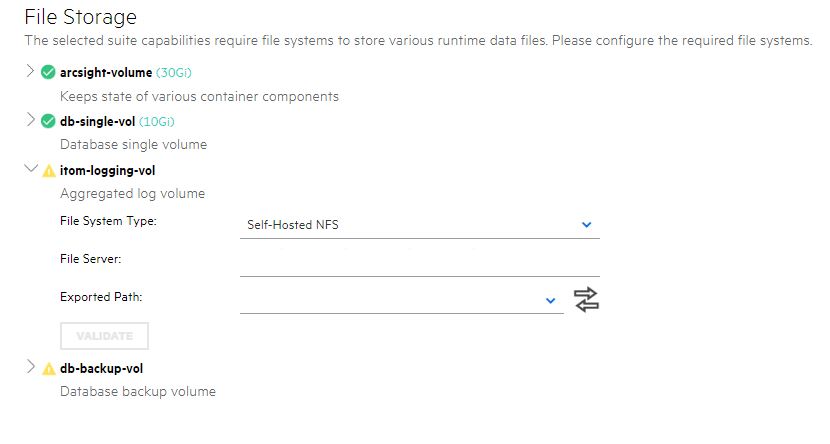Click the warning icon beside itom-logging-vol
This screenshot has width=830, height=444.
point(48,171)
